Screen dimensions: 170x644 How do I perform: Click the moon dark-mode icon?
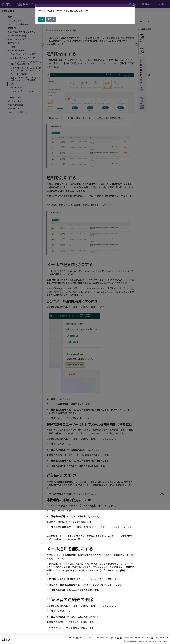pyautogui.click(x=166, y=4)
